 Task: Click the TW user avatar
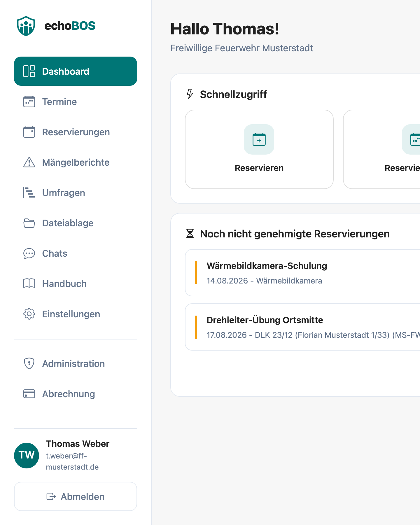[x=27, y=455]
